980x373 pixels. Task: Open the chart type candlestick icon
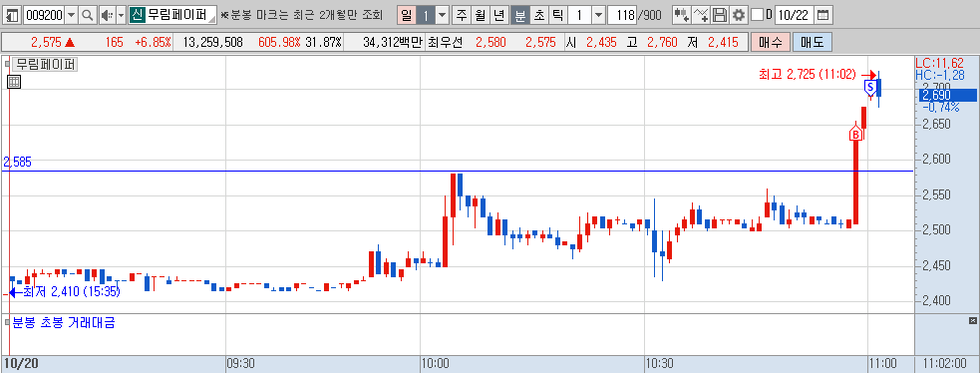[682, 15]
